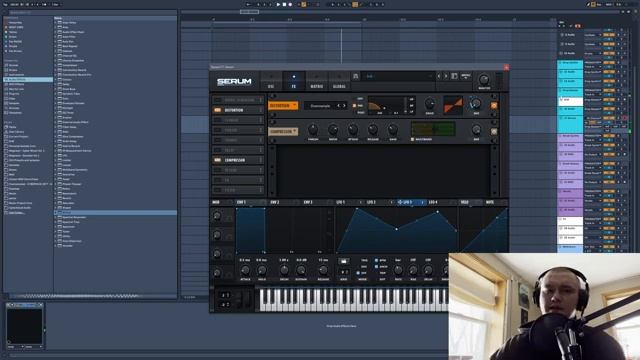This screenshot has height=360, width=640.
Task: Toggle the Hyper/Dimension effect in FX rack
Action: pos(218,100)
